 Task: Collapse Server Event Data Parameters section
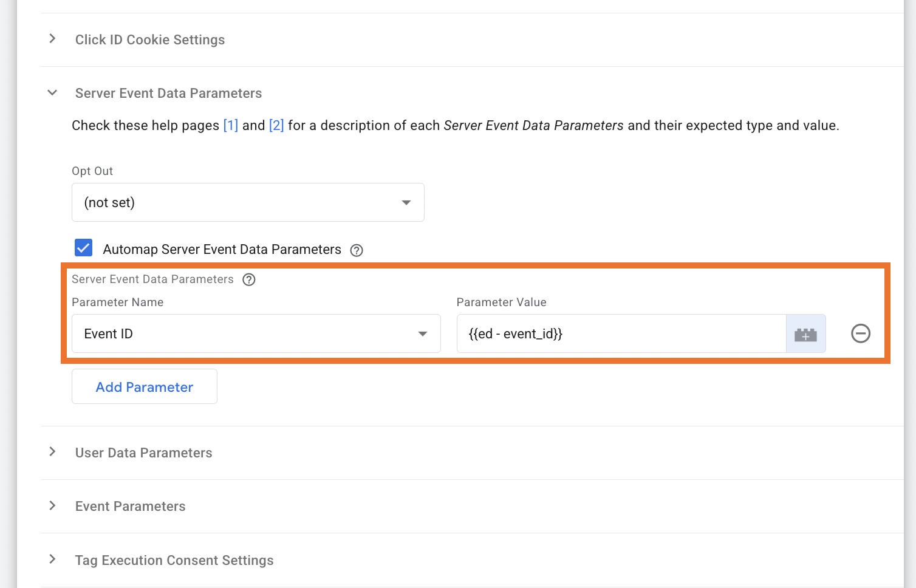click(x=52, y=93)
